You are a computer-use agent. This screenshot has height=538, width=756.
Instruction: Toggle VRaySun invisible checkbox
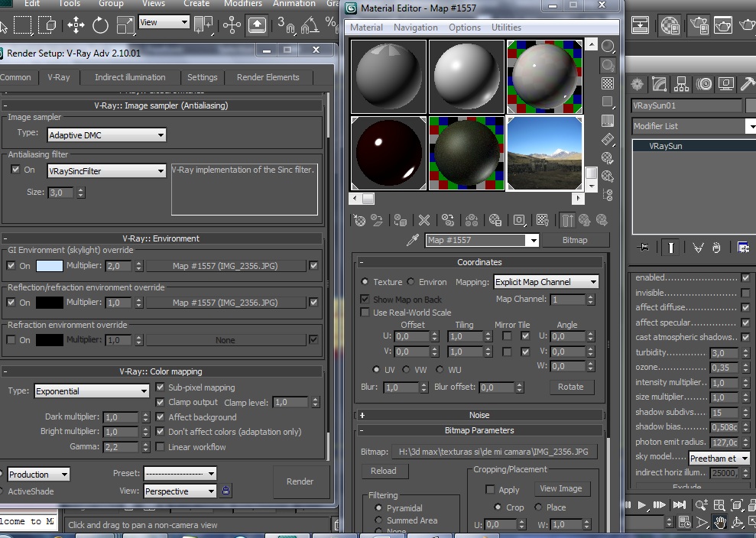point(745,293)
